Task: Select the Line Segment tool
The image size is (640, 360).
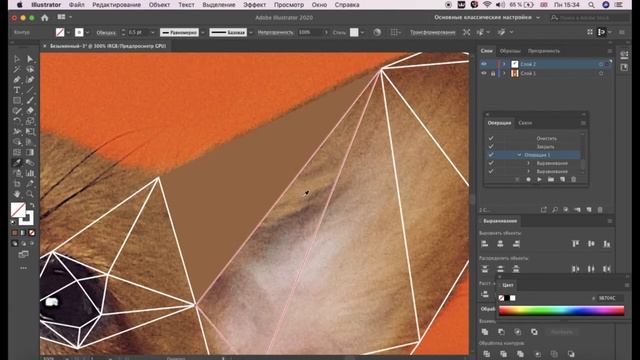Action: pos(30,90)
